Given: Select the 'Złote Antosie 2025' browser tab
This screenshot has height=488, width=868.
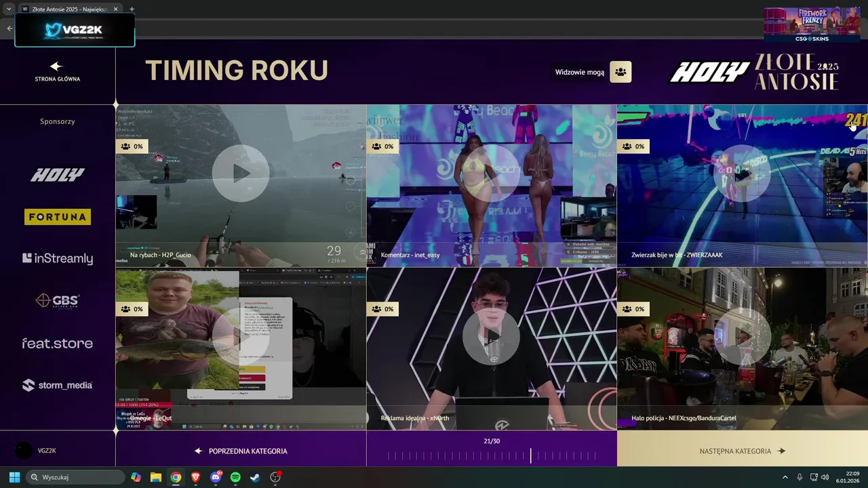Looking at the screenshot, I should (68, 9).
